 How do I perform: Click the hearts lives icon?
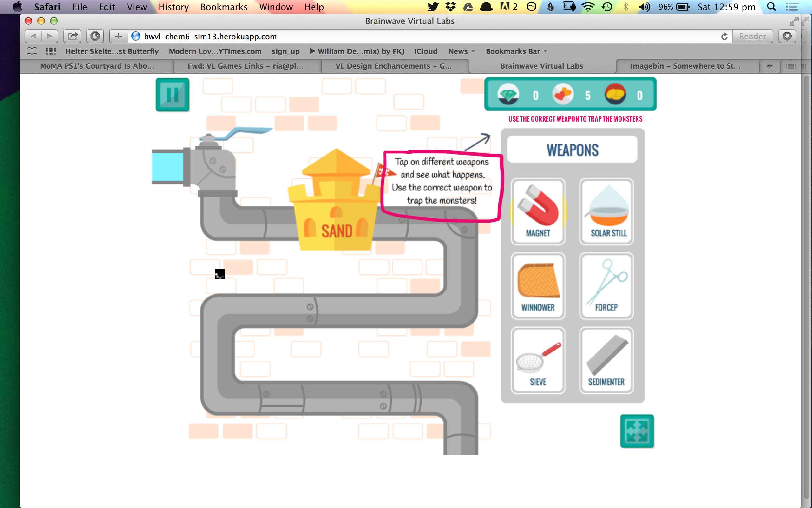point(563,94)
